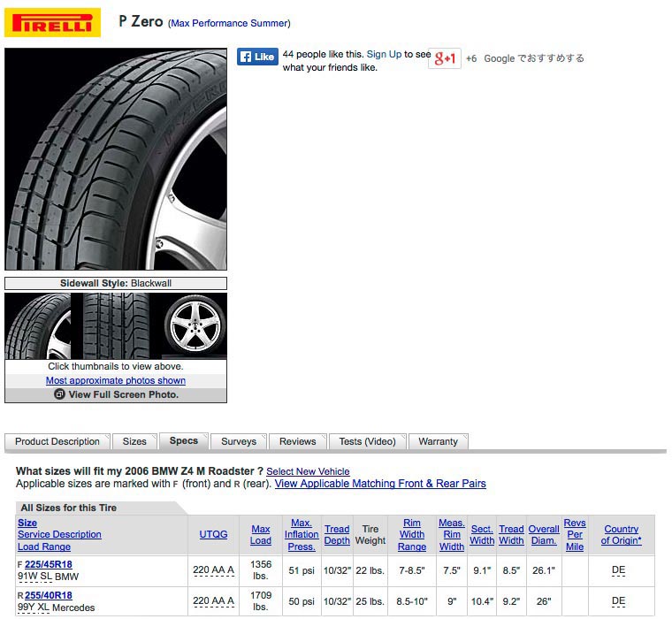Open the Max Performance Summer category link
The image size is (672, 619).
tap(229, 23)
